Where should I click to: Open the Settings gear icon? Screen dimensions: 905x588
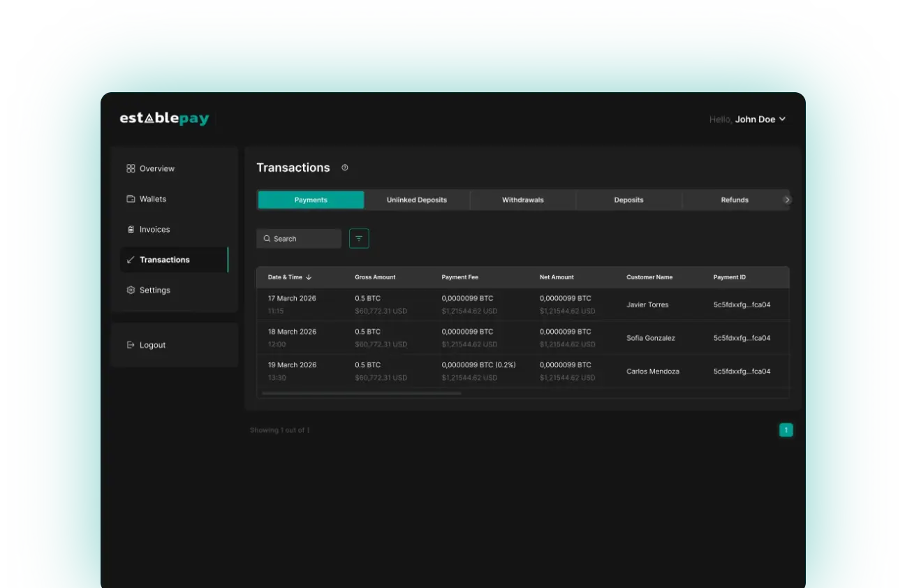pyautogui.click(x=131, y=290)
